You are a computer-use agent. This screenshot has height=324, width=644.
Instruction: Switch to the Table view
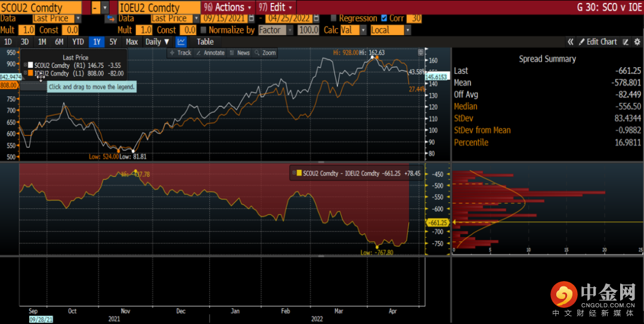coord(205,42)
